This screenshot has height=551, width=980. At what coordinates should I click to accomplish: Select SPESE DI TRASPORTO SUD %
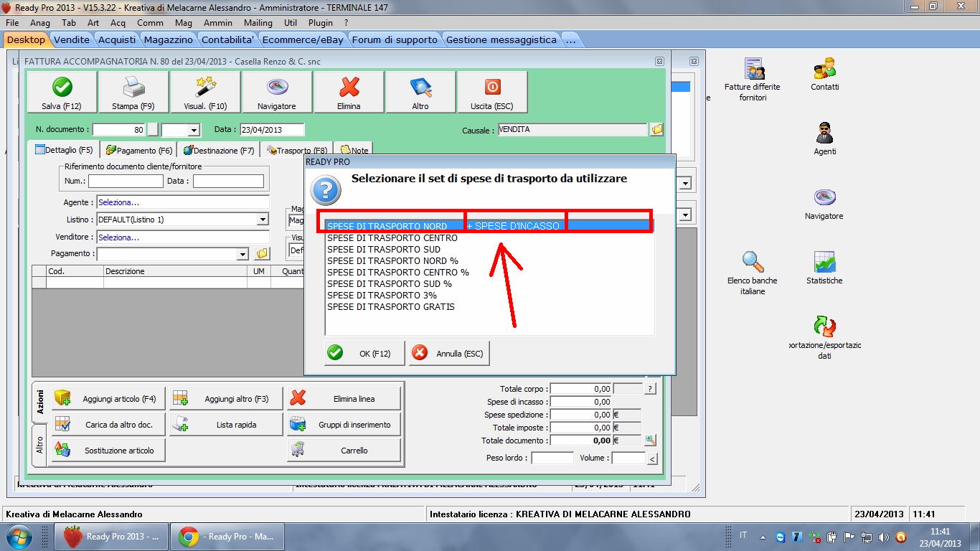pyautogui.click(x=489, y=283)
